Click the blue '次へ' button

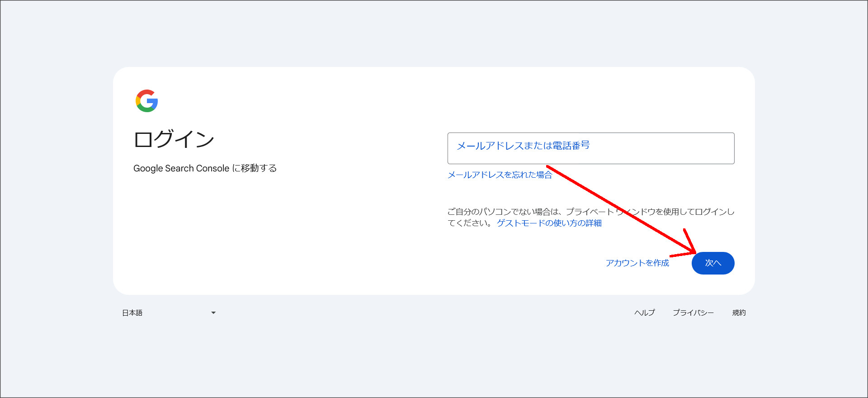click(713, 263)
